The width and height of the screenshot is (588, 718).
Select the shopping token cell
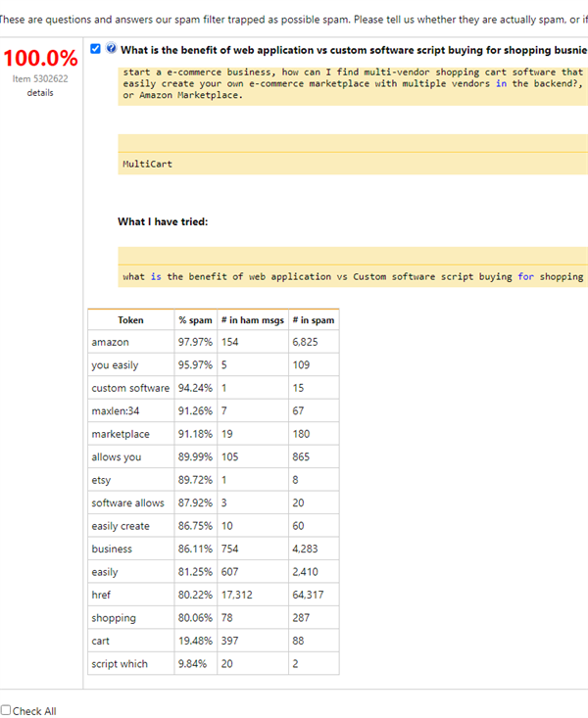pyautogui.click(x=131, y=618)
